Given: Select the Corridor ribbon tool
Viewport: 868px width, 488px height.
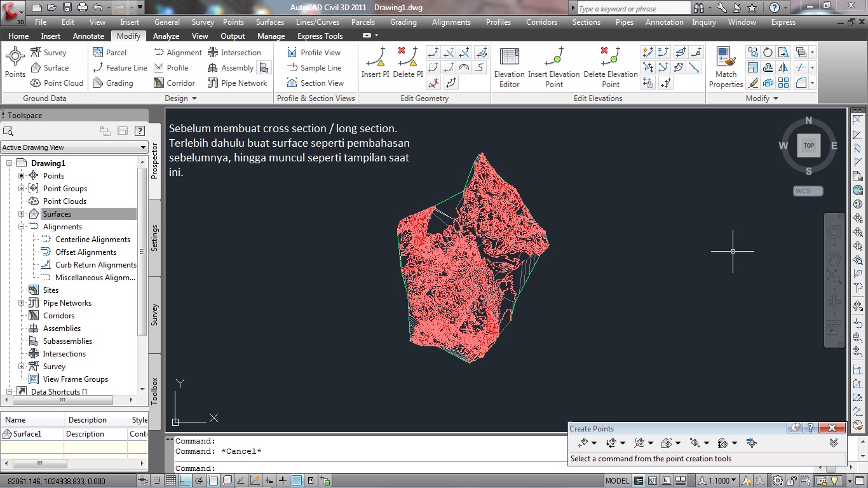Looking at the screenshot, I should coord(174,83).
